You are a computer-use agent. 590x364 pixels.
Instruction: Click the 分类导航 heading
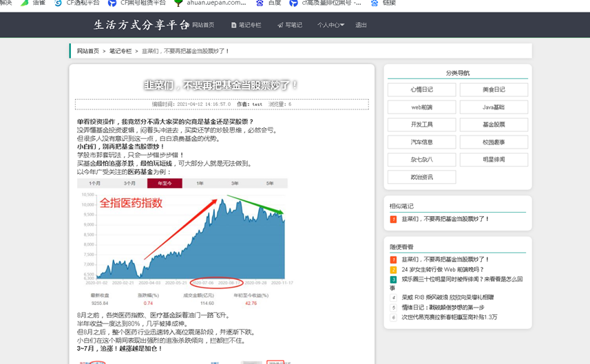point(458,73)
